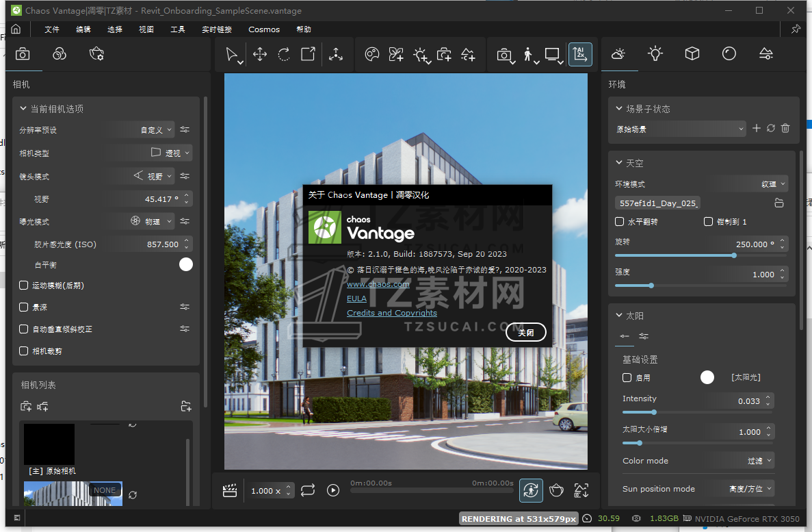The image size is (812, 532).
Task: Open the Cosmos menu
Action: pyautogui.click(x=264, y=29)
